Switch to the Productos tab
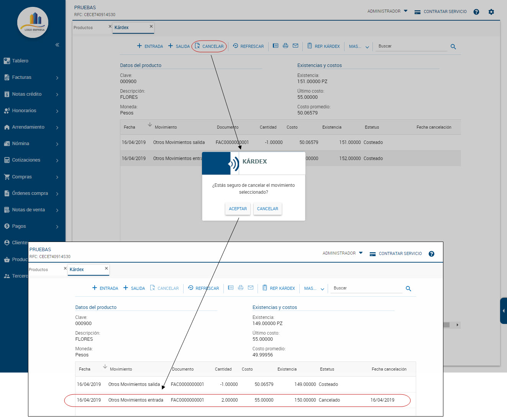Image resolution: width=507 pixels, height=420 pixels. coord(83,28)
